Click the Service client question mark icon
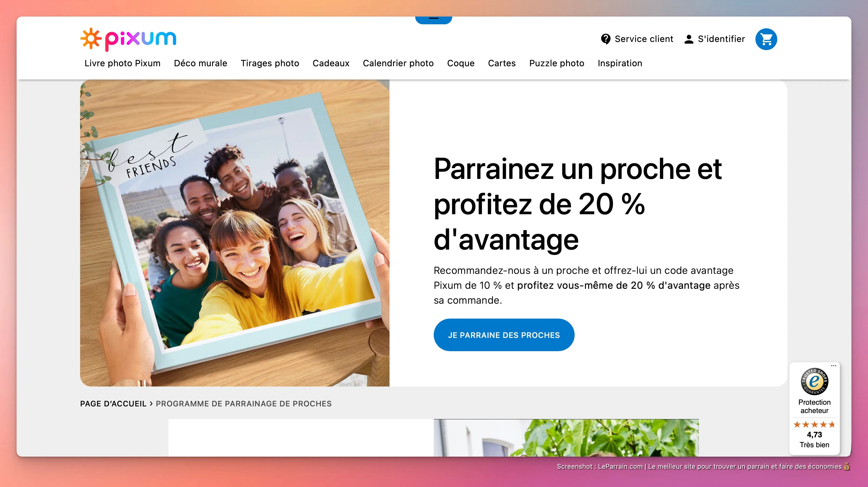Image resolution: width=868 pixels, height=487 pixels. [x=606, y=39]
